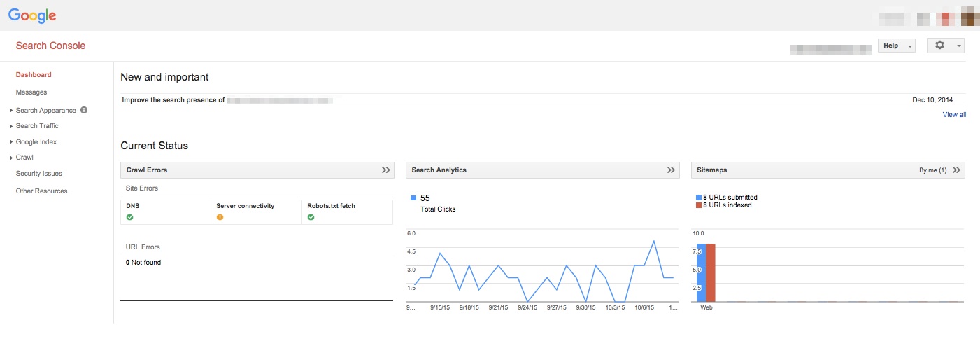Expand the Google Index section
The width and height of the screenshot is (980, 339).
pos(36,142)
